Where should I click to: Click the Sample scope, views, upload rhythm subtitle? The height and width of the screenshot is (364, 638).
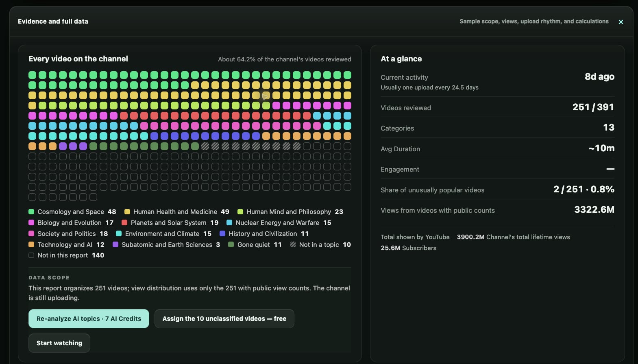534,21
